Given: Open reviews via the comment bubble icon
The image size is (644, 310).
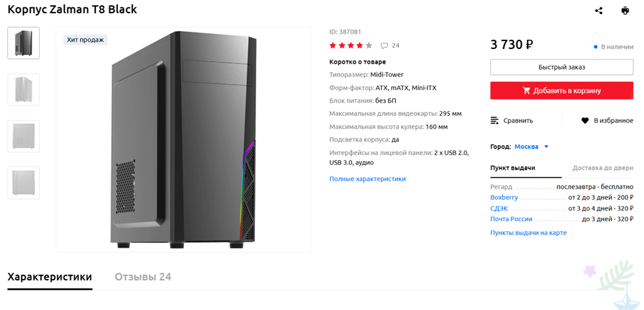Looking at the screenshot, I should [x=385, y=46].
